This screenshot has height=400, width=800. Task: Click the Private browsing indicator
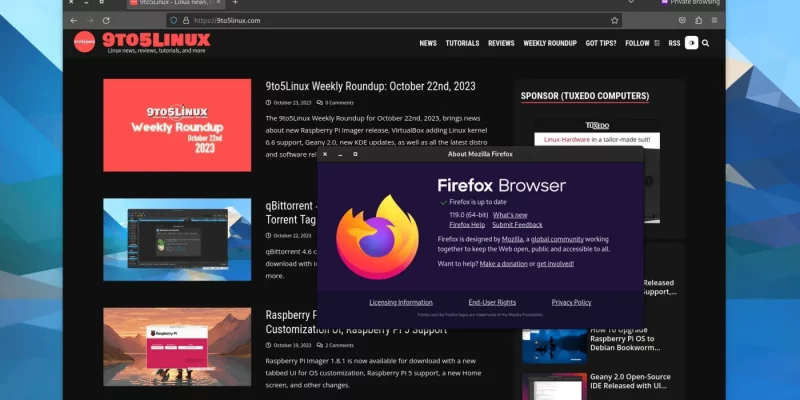[x=690, y=3]
